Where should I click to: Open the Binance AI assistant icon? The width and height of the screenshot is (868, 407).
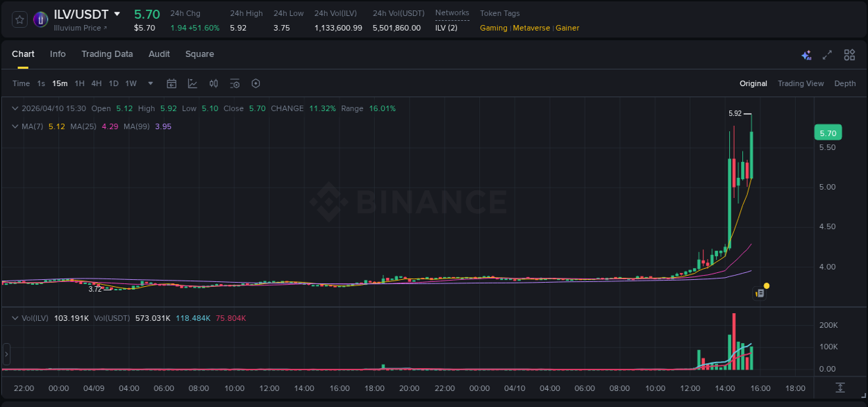pos(806,54)
